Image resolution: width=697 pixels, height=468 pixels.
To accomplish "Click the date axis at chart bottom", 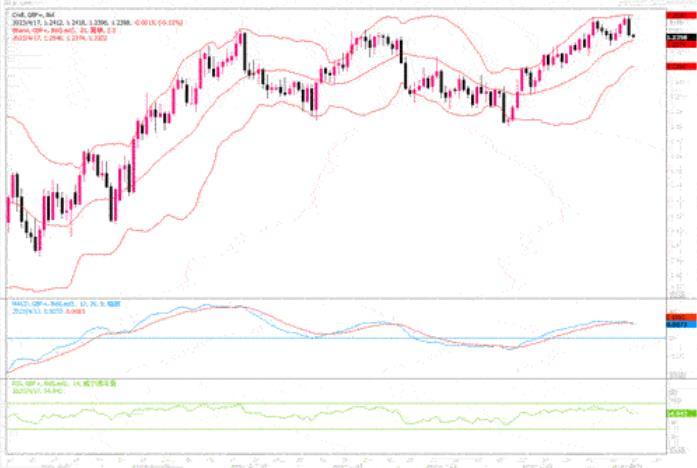I will [330, 461].
